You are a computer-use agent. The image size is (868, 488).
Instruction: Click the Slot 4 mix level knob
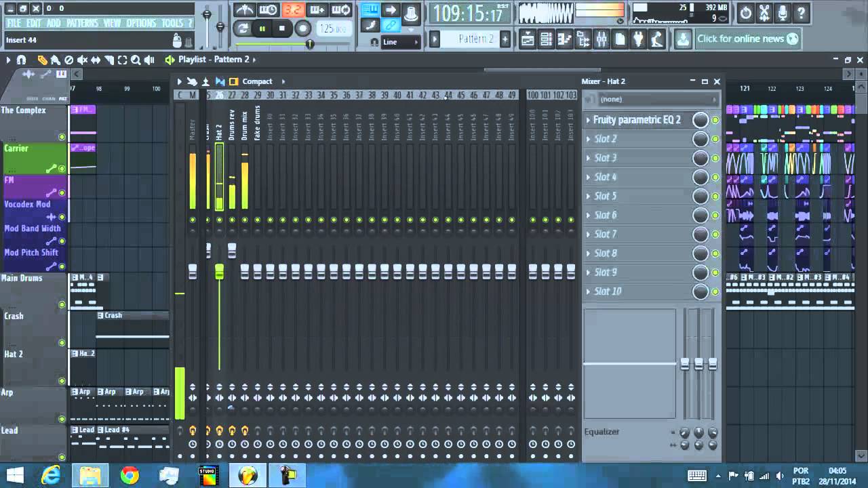coord(701,177)
